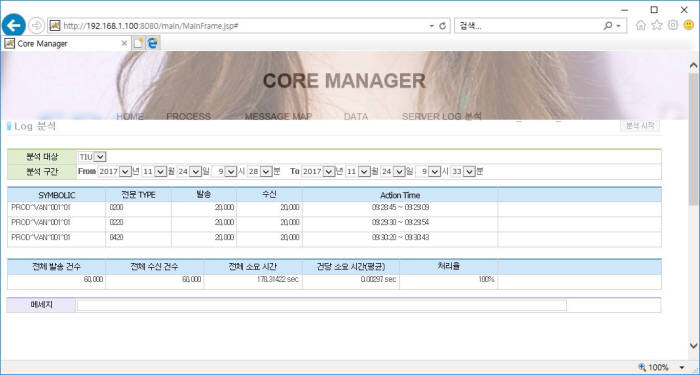Click the scroll up arrow of the page
Image resolution: width=700 pixels, height=375 pixels.
tap(693, 66)
